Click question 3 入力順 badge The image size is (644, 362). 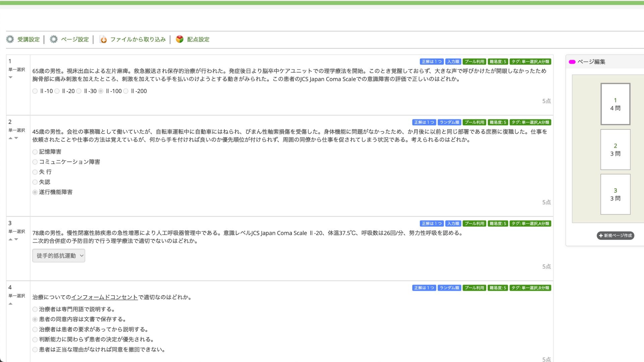[453, 224]
